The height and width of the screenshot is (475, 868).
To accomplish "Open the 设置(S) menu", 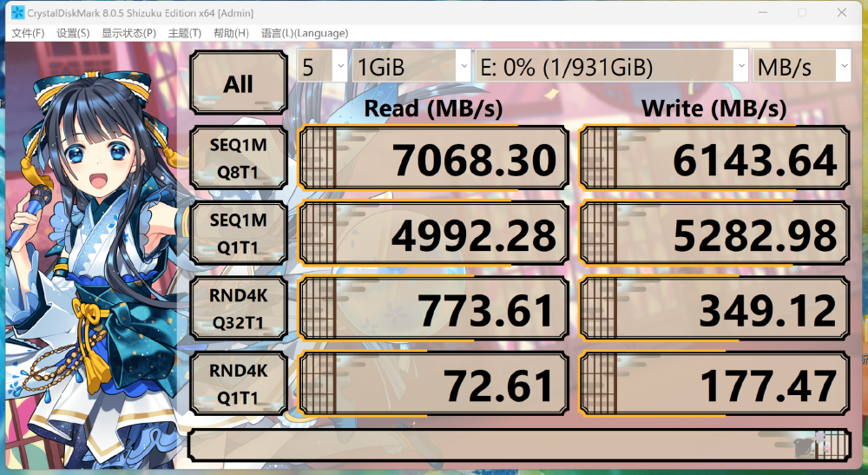I will coord(73,33).
